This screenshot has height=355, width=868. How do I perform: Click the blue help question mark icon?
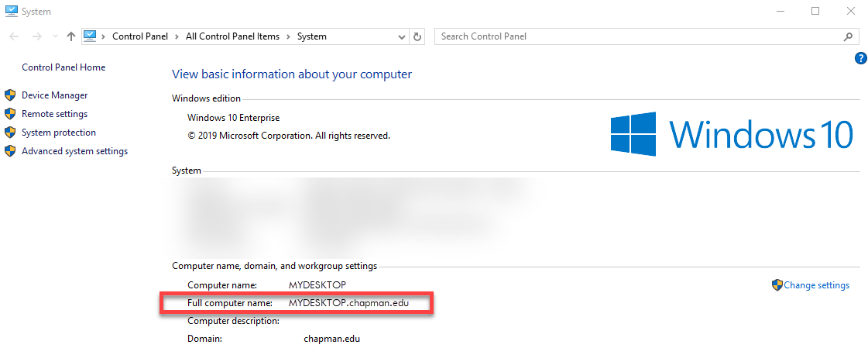(860, 58)
